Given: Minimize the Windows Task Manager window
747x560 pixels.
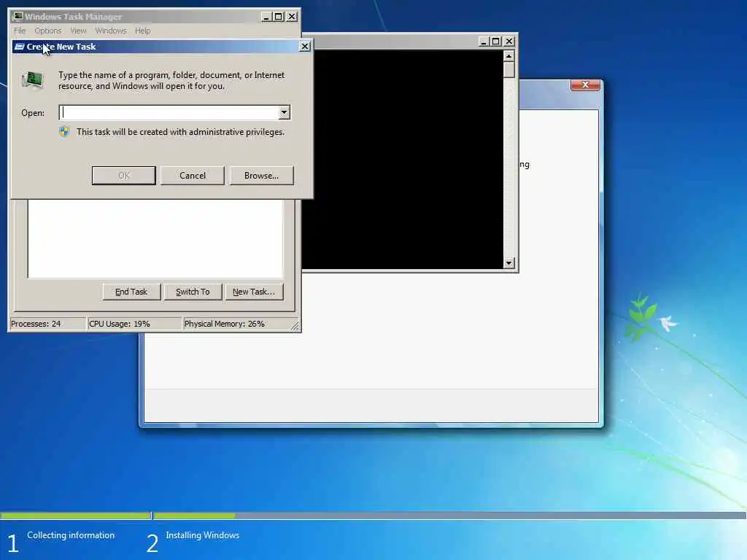Looking at the screenshot, I should click(267, 17).
